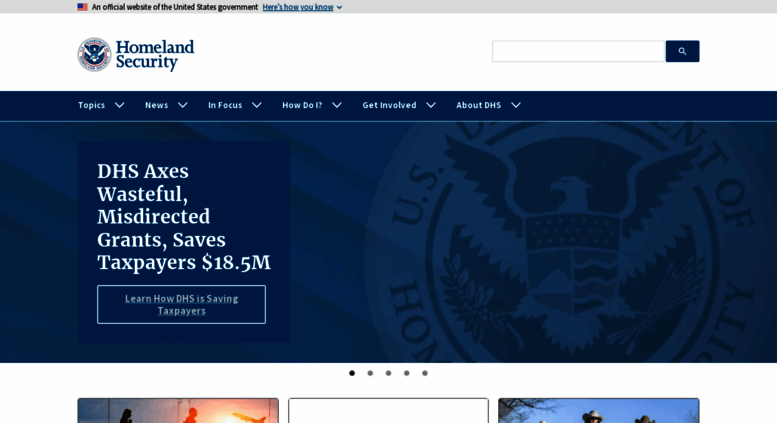Expand the Topics chevron arrow
This screenshot has width=777, height=423.
[x=119, y=105]
